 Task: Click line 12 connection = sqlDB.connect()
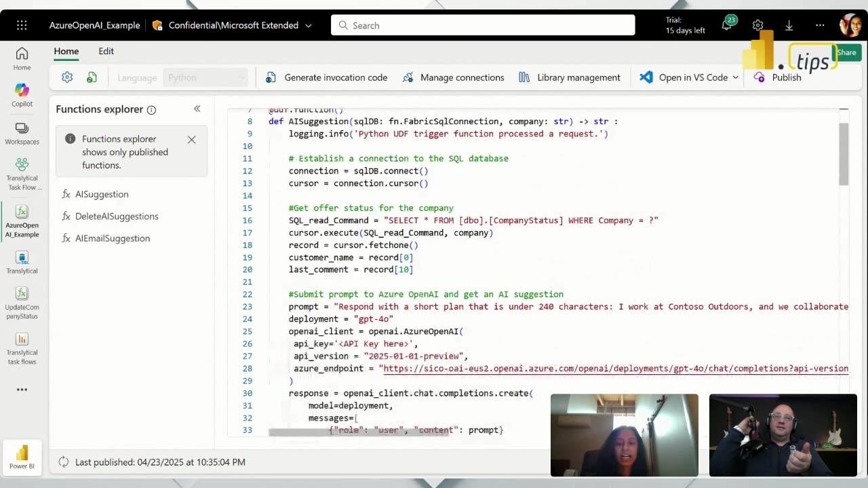click(x=358, y=171)
